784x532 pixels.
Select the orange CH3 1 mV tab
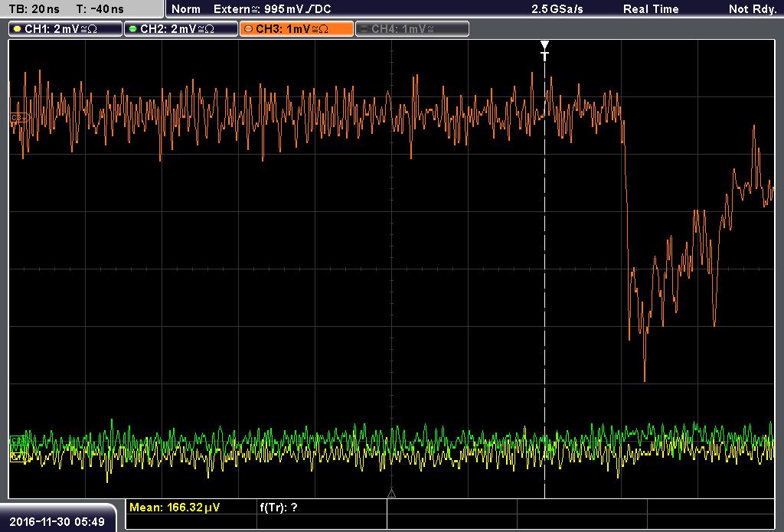[296, 29]
